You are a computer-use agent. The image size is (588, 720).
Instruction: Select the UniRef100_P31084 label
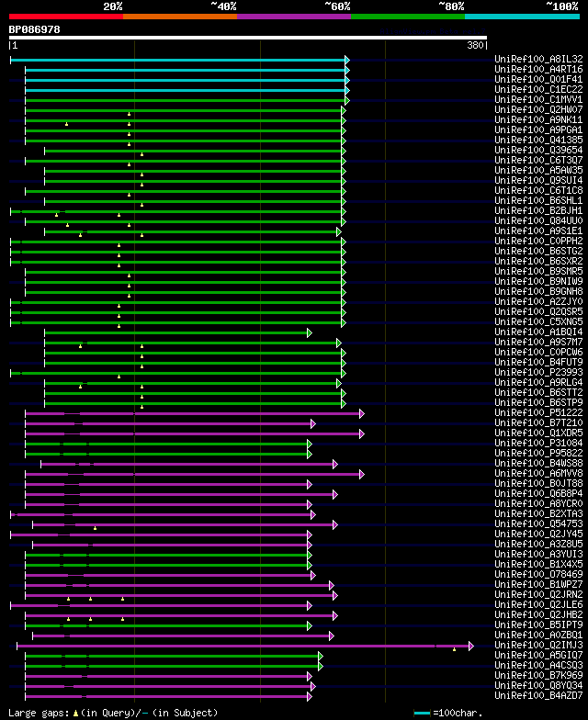(x=538, y=443)
